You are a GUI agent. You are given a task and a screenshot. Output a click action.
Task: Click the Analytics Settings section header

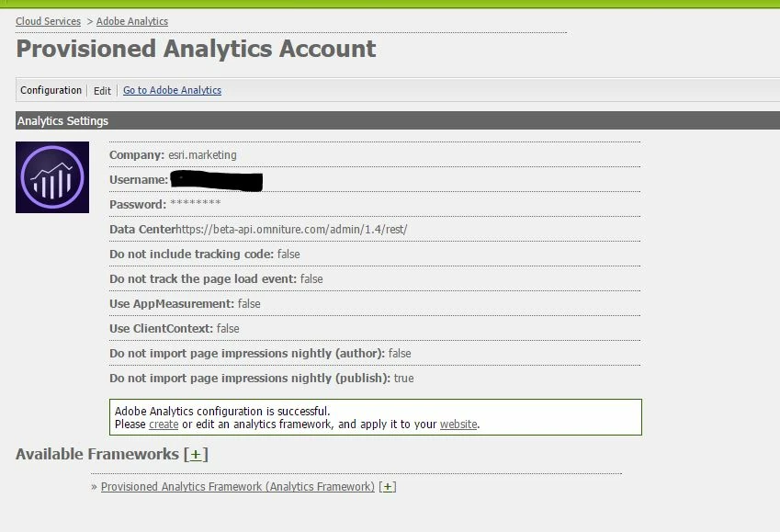click(x=398, y=121)
